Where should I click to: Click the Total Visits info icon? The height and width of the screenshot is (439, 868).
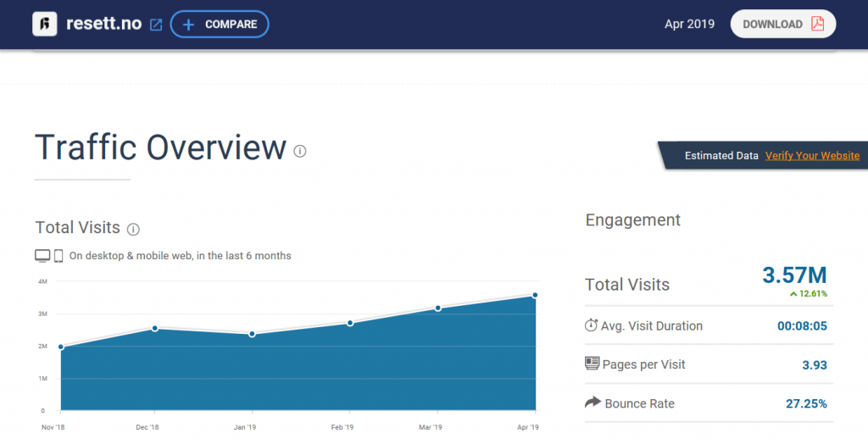tap(133, 228)
